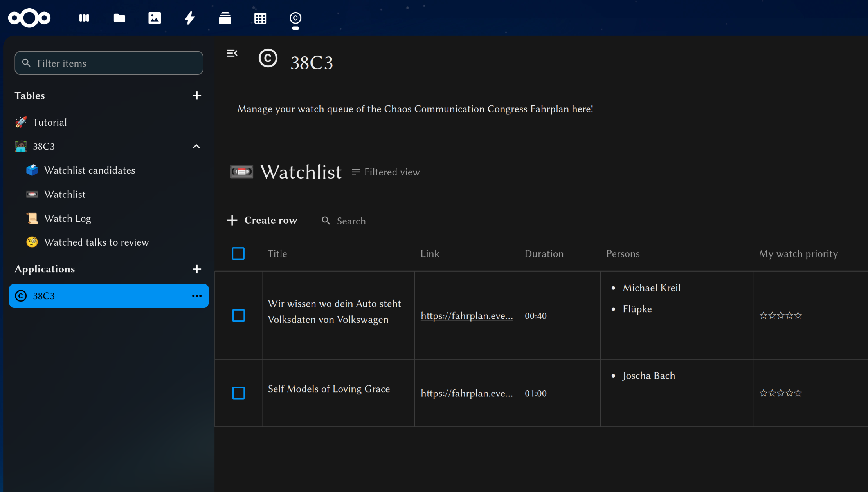Click the Duration column header

tap(544, 254)
